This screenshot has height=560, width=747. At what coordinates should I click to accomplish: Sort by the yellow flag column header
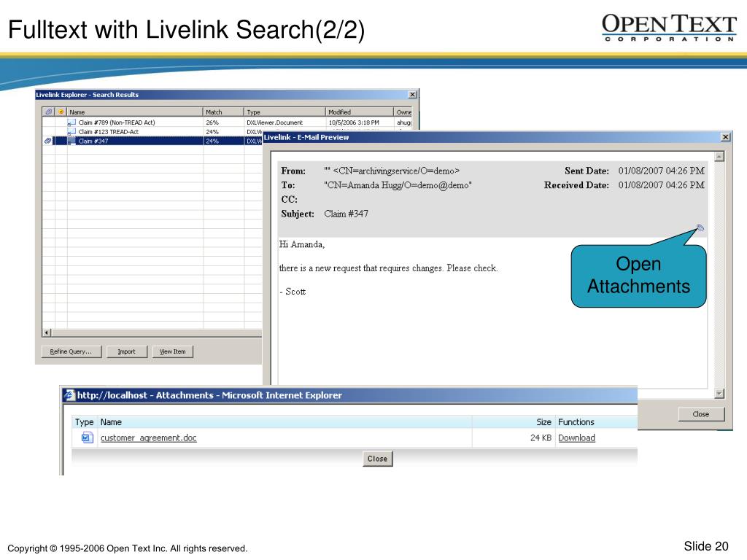(61, 112)
